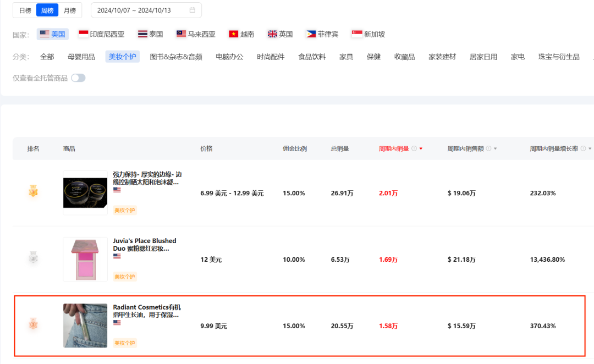Select the 食品饮料 category tab
Screen dimensions: 594x364
312,57
